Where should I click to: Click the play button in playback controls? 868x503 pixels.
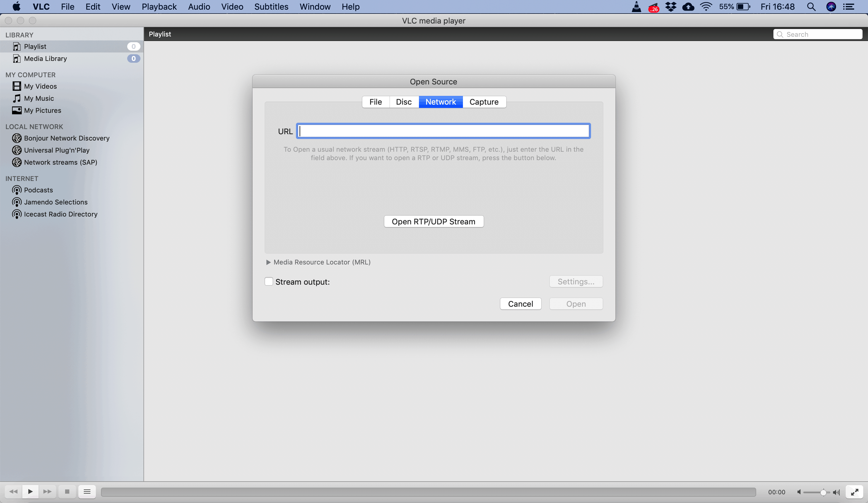30,492
